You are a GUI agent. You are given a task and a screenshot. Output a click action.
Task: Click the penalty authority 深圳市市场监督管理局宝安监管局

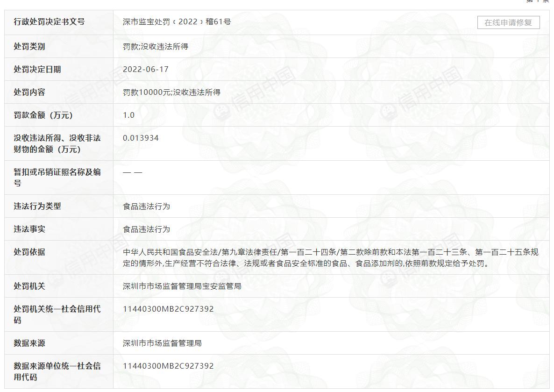tap(174, 286)
